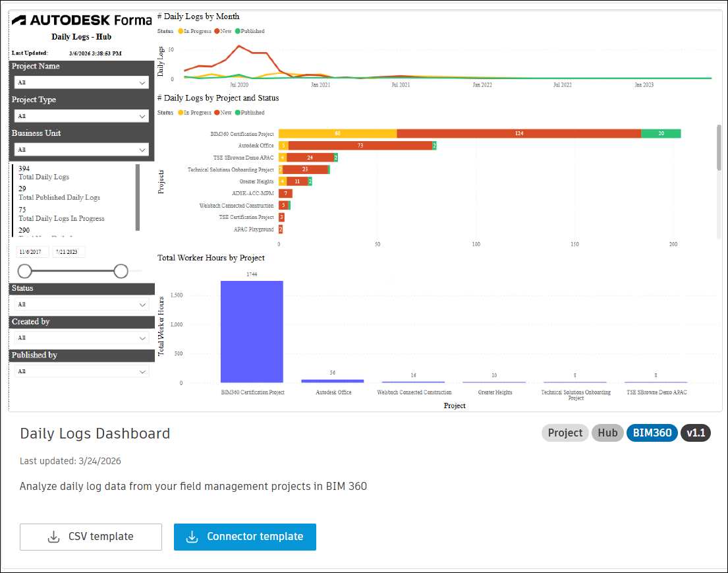Click the 'Total Published Daily Logs' card

[x=59, y=193]
